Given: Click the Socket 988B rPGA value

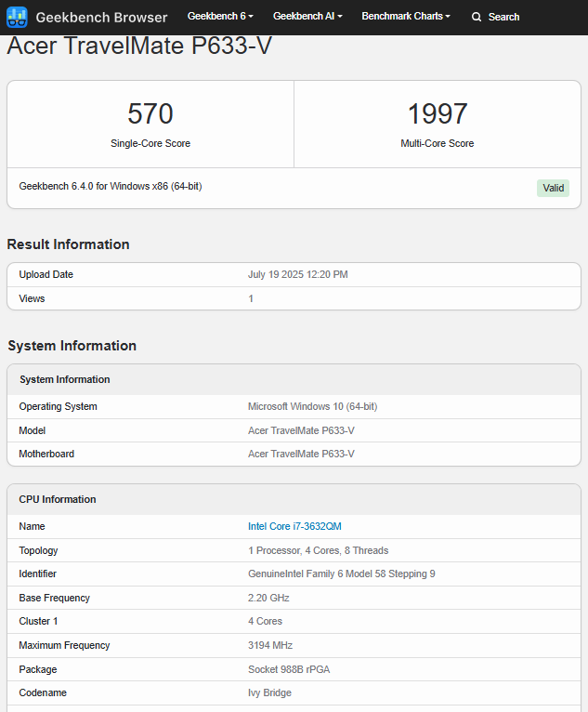Looking at the screenshot, I should click(289, 669).
